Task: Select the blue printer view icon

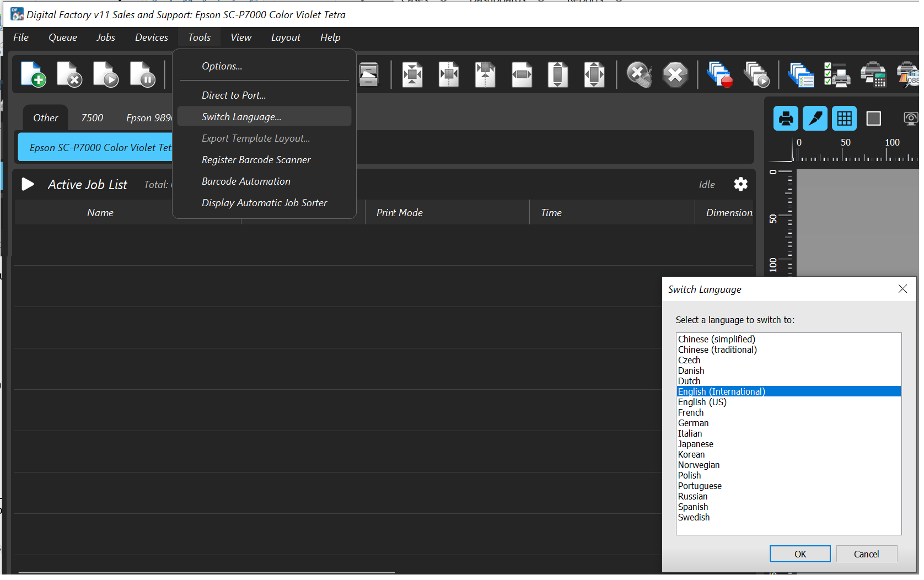Action: click(x=786, y=119)
